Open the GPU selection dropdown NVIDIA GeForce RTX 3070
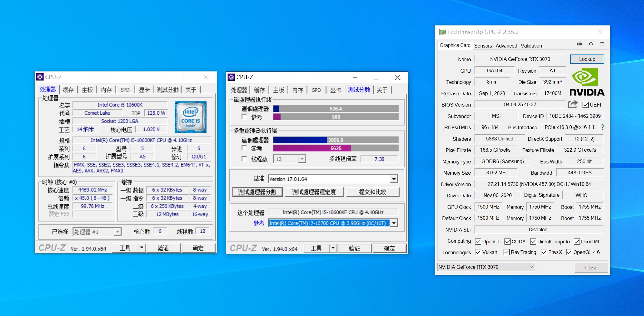Viewport: 644px width, 316px height. 486,267
